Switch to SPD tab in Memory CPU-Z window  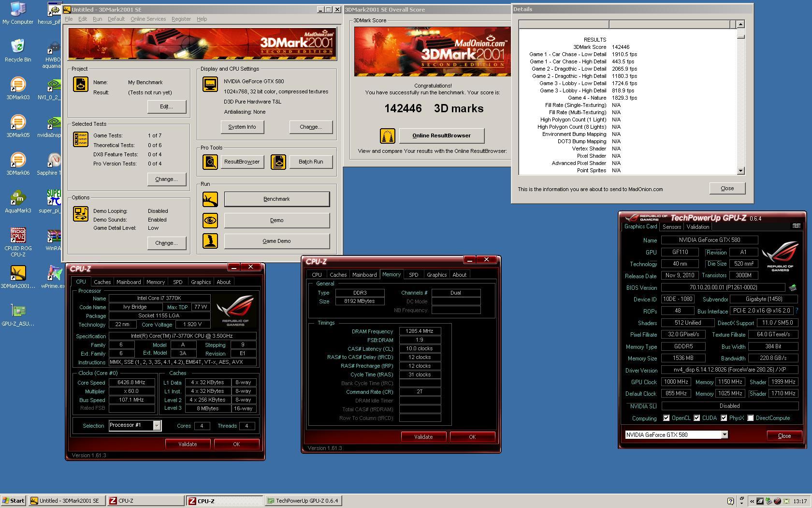(413, 275)
